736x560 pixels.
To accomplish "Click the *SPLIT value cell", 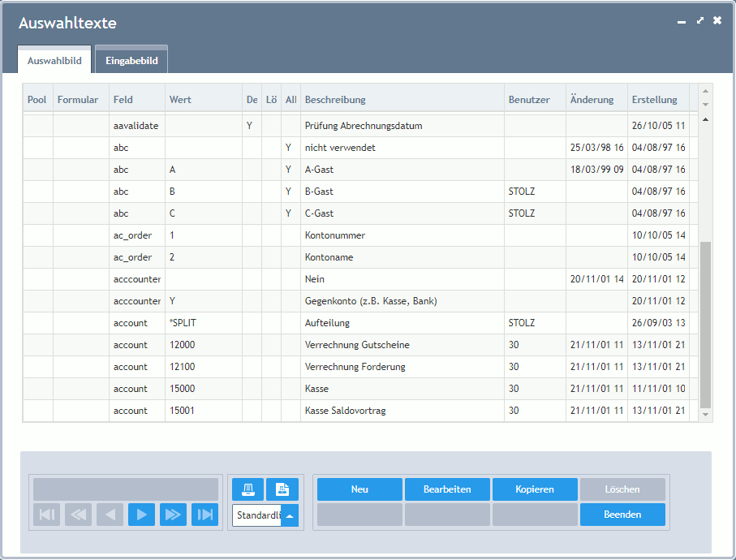I will (204, 323).
